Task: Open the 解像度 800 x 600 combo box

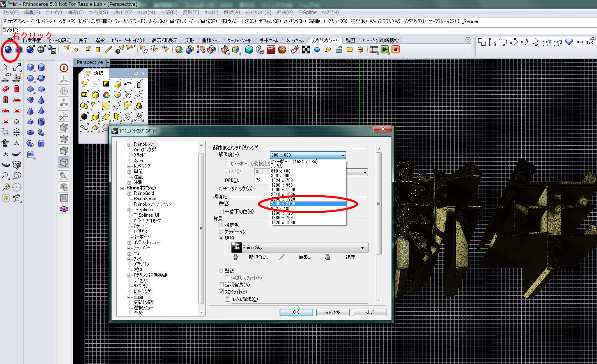Action: click(308, 155)
